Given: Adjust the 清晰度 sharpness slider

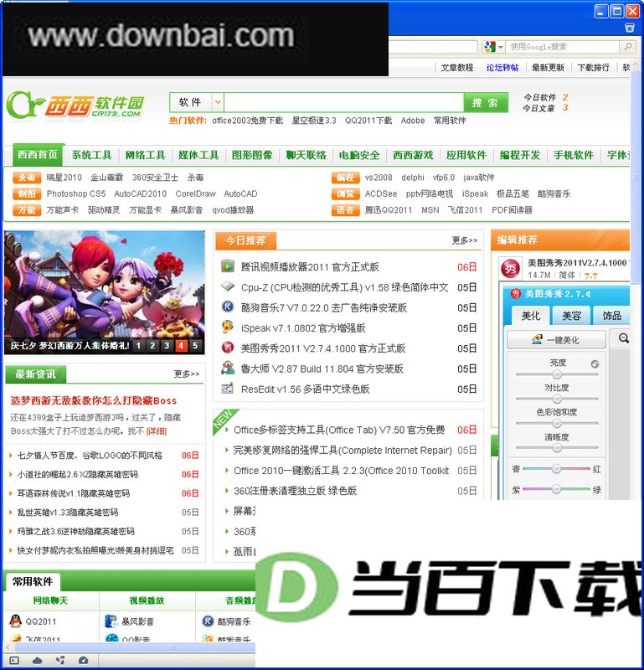Looking at the screenshot, I should [557, 448].
